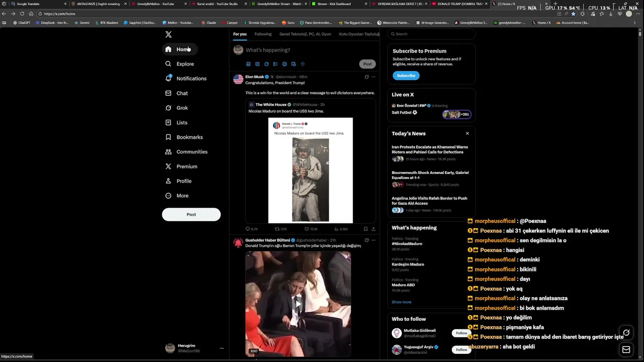Open Kutu Oyunları Topluluğu tab
The width and height of the screenshot is (644, 362).
[359, 34]
